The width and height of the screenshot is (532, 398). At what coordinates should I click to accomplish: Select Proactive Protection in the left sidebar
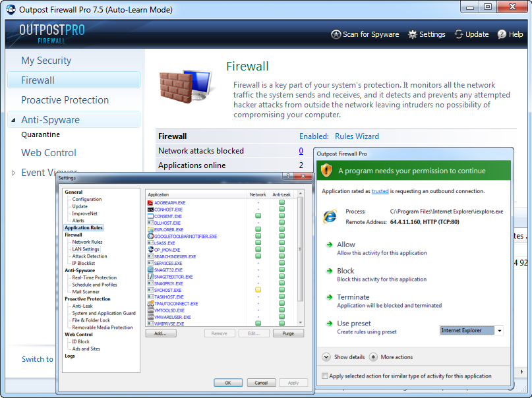(65, 100)
